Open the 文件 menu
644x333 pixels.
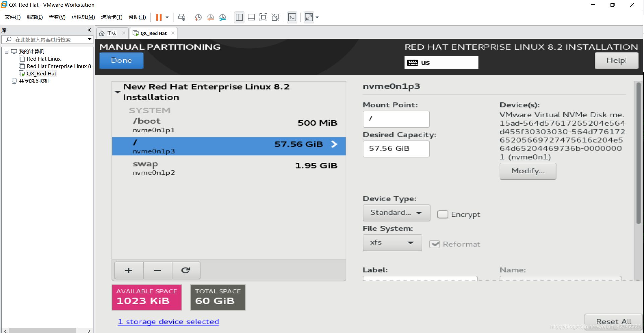click(x=13, y=17)
